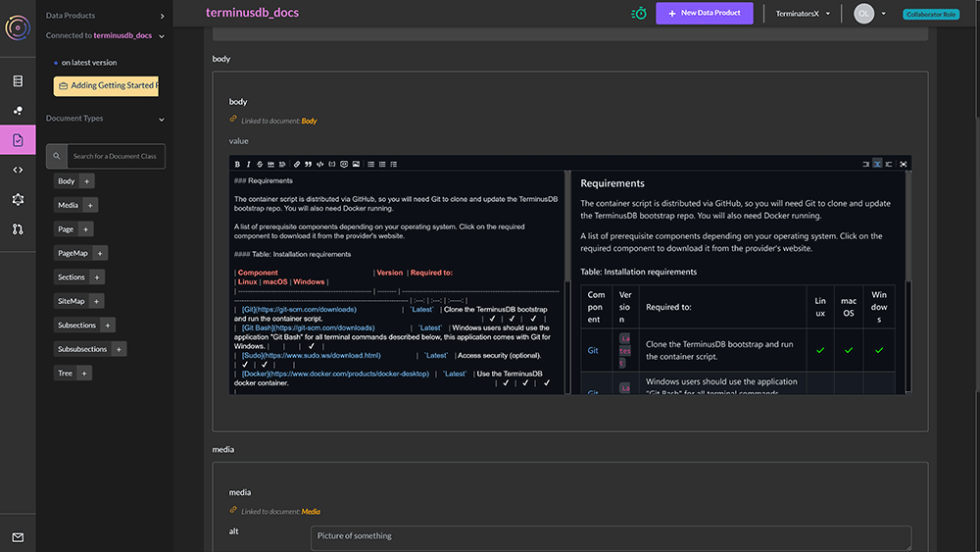Insert a horizontal rule from the editor toolbar
This screenshot has width=980, height=552.
(270, 164)
